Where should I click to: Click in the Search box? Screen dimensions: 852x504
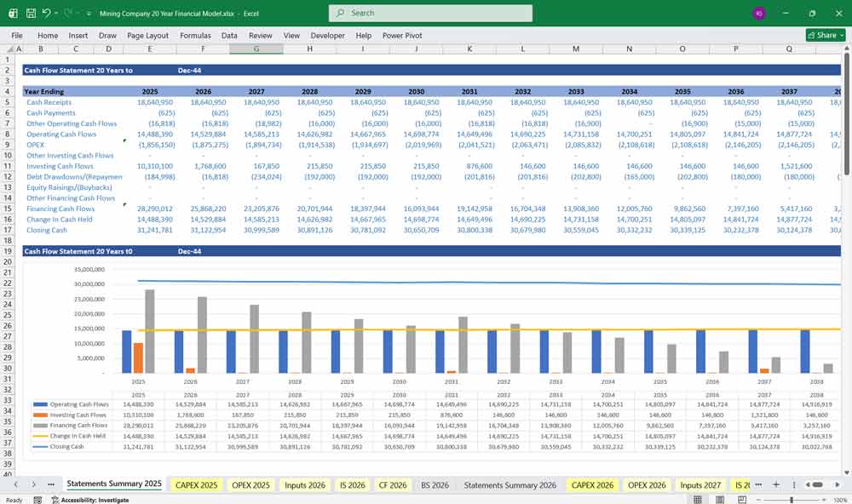(x=430, y=14)
